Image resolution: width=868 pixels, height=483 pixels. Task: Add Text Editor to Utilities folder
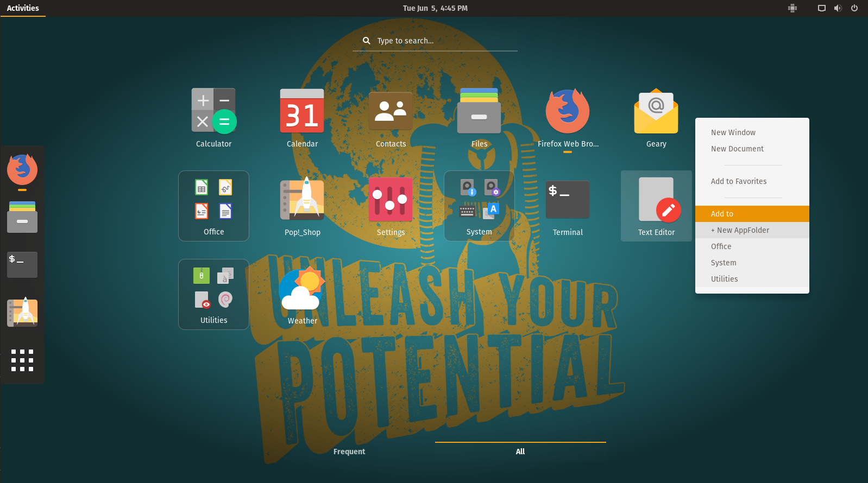click(x=752, y=279)
